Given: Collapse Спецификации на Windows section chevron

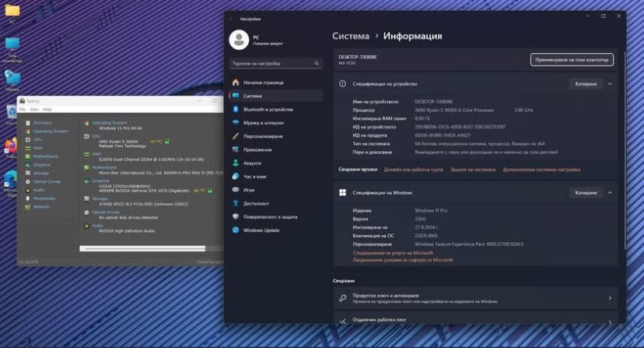Looking at the screenshot, I should click(x=610, y=192).
